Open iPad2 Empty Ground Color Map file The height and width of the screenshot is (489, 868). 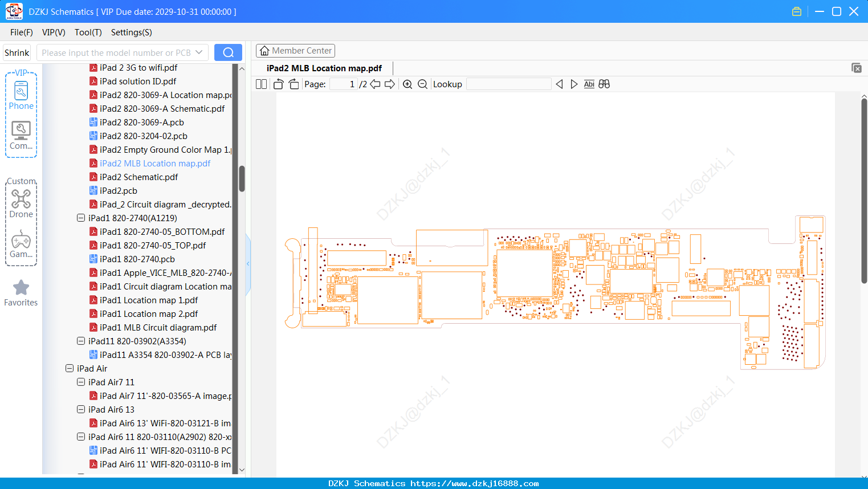(x=166, y=150)
